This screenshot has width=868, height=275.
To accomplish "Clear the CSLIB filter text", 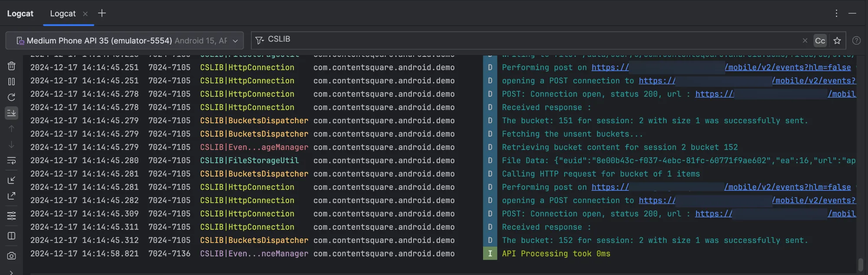I will (805, 41).
